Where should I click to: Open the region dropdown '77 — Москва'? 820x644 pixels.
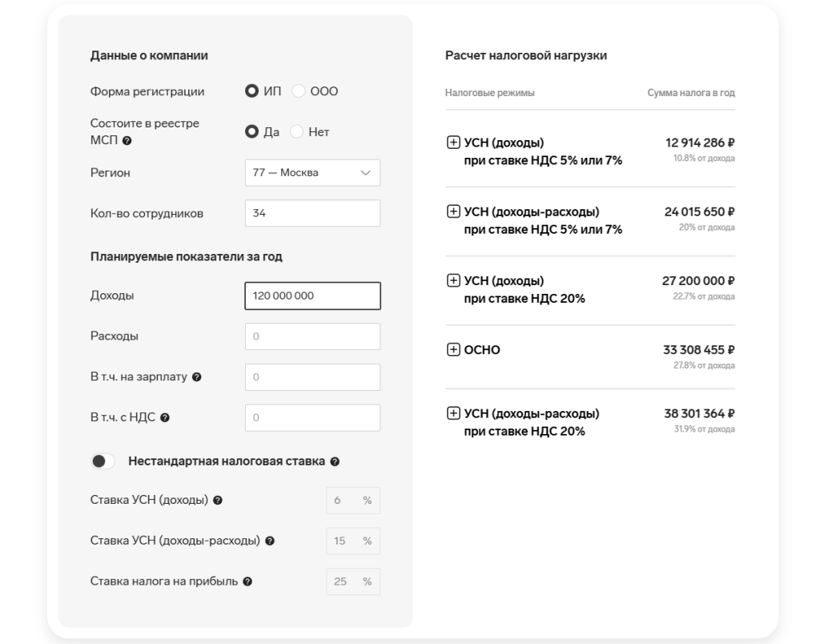tap(312, 173)
